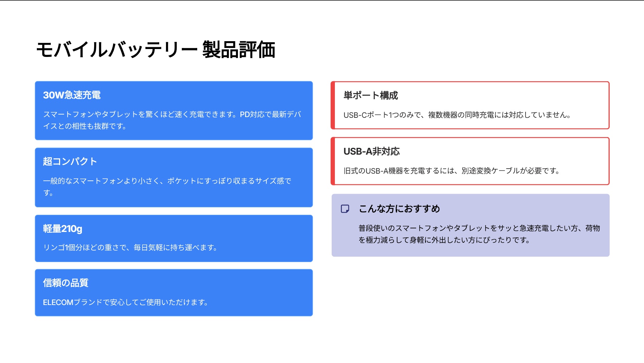The image size is (644, 363).
Task: Click the red border of 単ポート構成 card
Action: click(x=333, y=105)
